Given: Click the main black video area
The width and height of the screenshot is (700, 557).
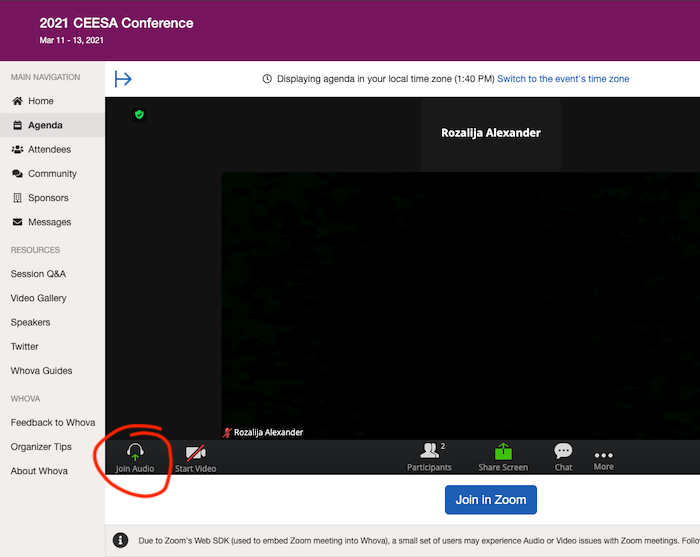Looking at the screenshot, I should [460, 306].
